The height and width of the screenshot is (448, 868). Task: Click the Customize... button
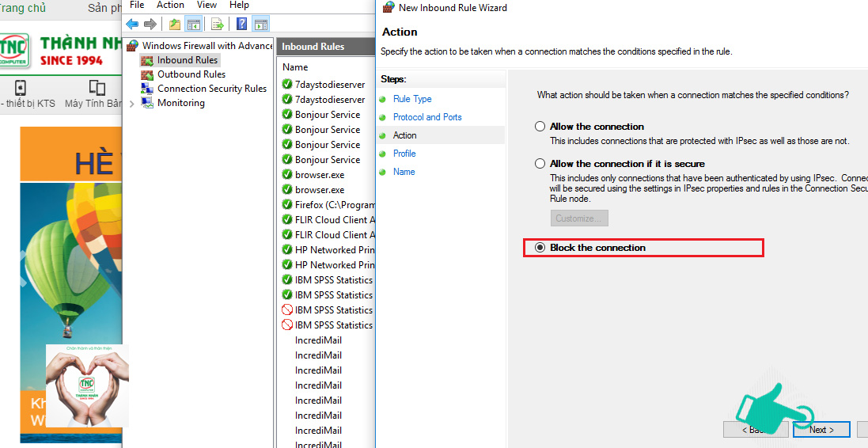(x=579, y=218)
